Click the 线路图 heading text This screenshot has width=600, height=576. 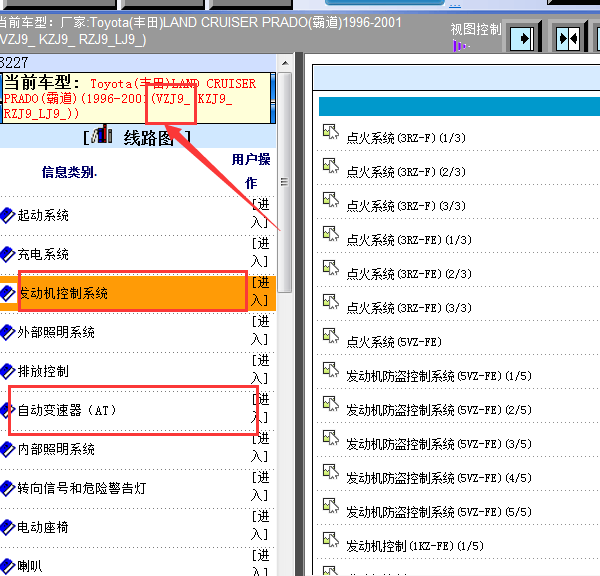[148, 138]
